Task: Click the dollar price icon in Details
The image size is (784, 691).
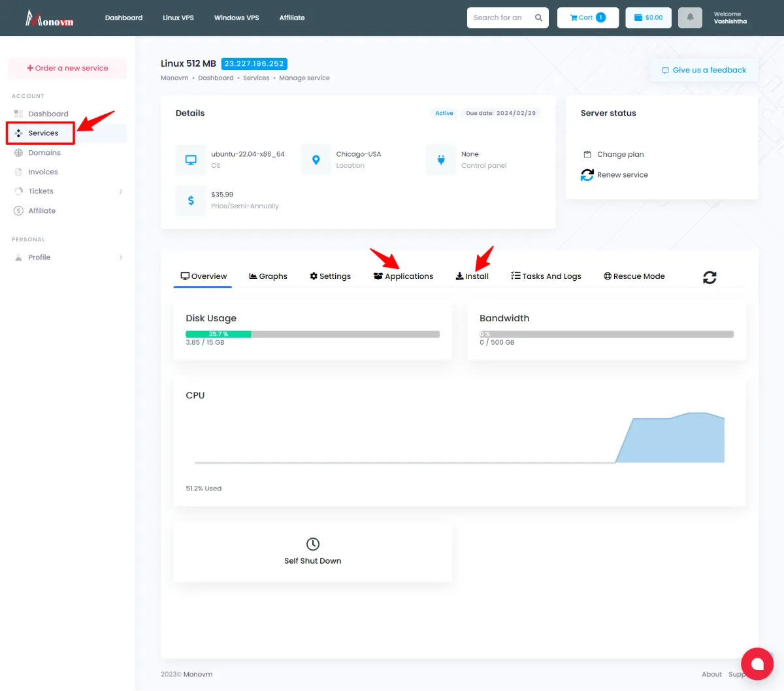Action: coord(191,200)
